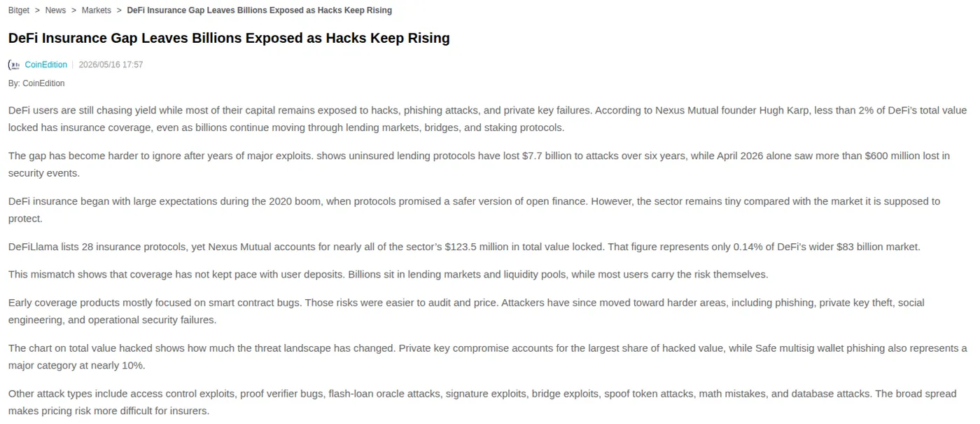Open the CoinEdition source link
The width and height of the screenshot is (980, 424).
pos(46,64)
